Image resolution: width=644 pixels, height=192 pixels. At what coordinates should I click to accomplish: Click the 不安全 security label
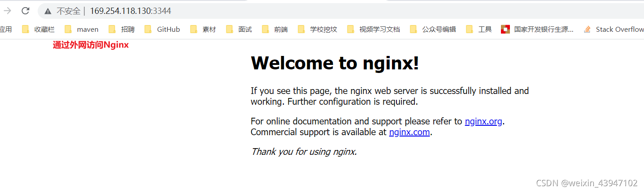click(68, 11)
